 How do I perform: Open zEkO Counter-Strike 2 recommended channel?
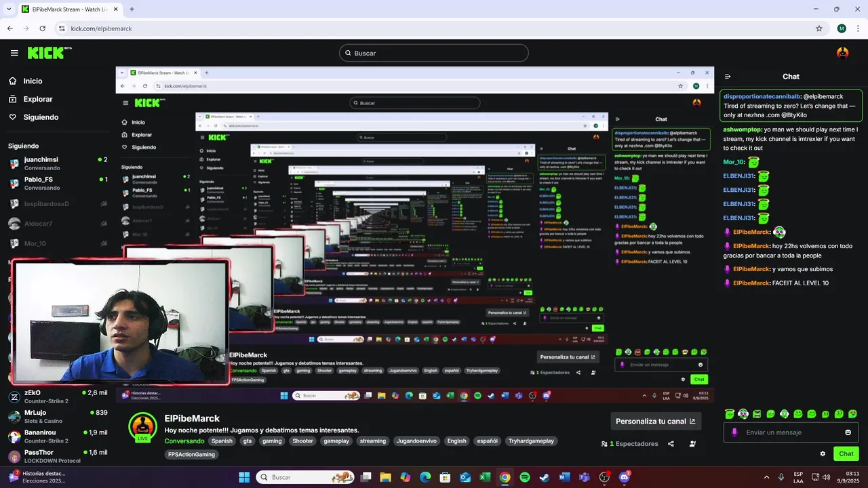pos(57,396)
